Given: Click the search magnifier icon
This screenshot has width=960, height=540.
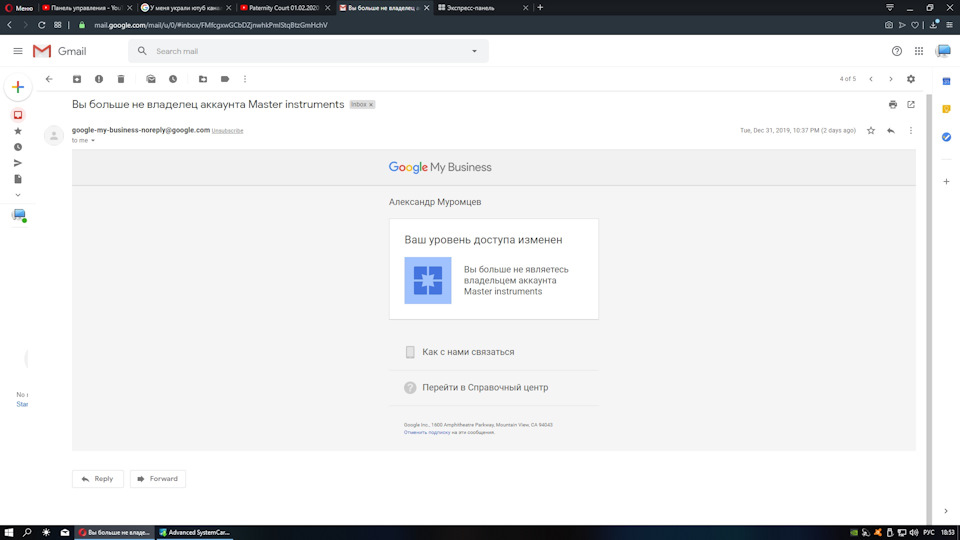Looking at the screenshot, I should (x=142, y=51).
